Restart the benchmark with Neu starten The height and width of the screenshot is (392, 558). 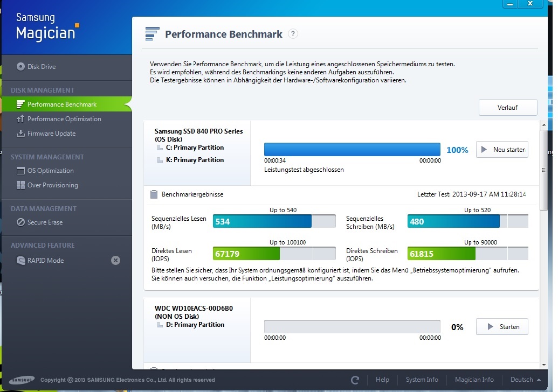tap(502, 150)
